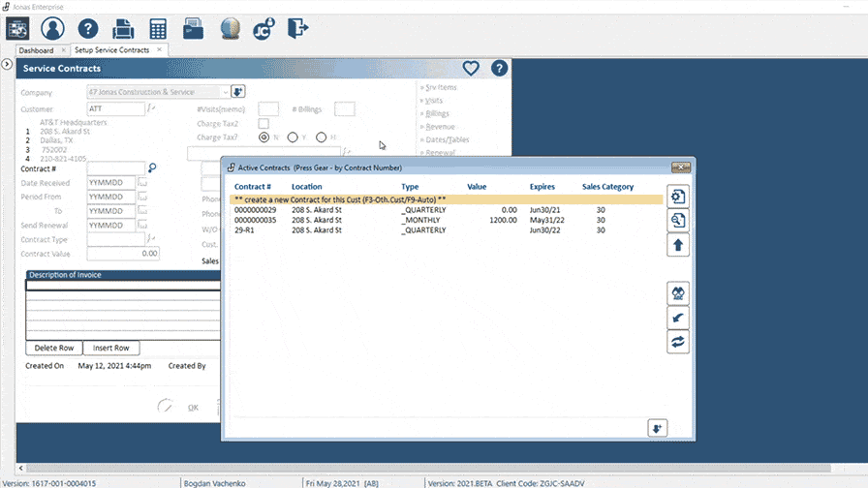
Task: Click the user profile icon
Action: [52, 28]
